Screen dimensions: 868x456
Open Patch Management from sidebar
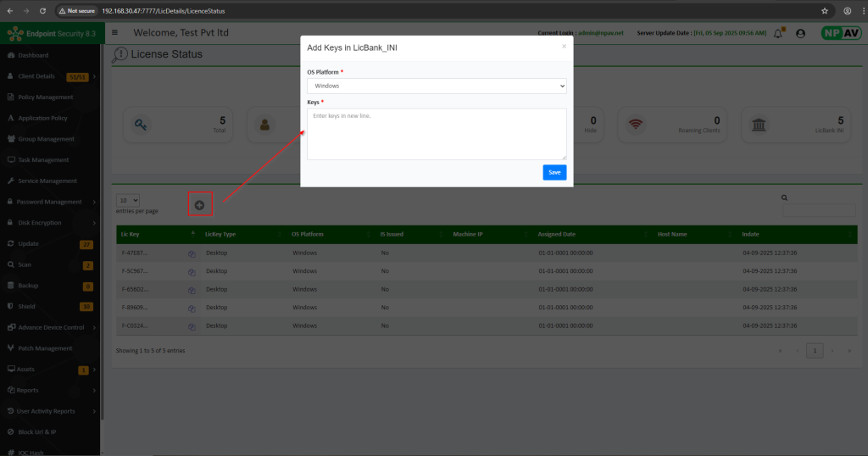pos(45,348)
